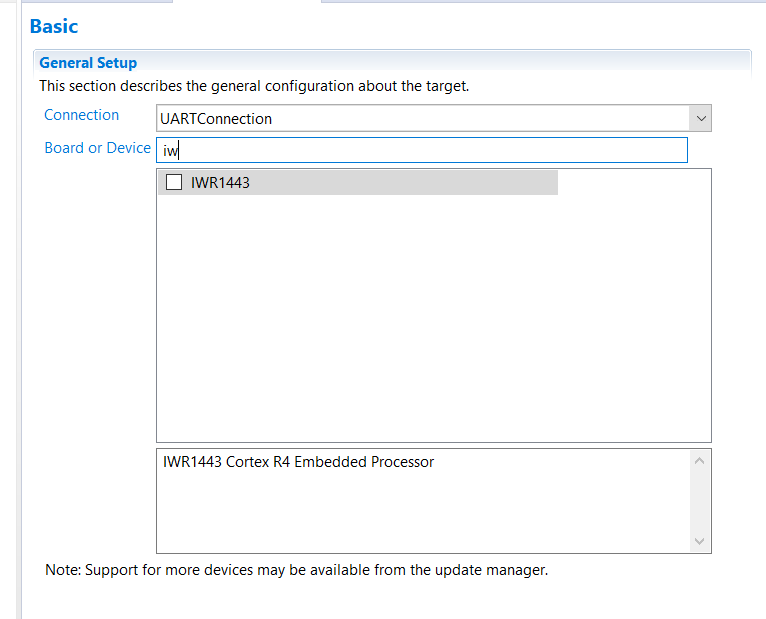The image size is (766, 619).
Task: Select the IWR1443 label in device list
Action: click(x=220, y=182)
